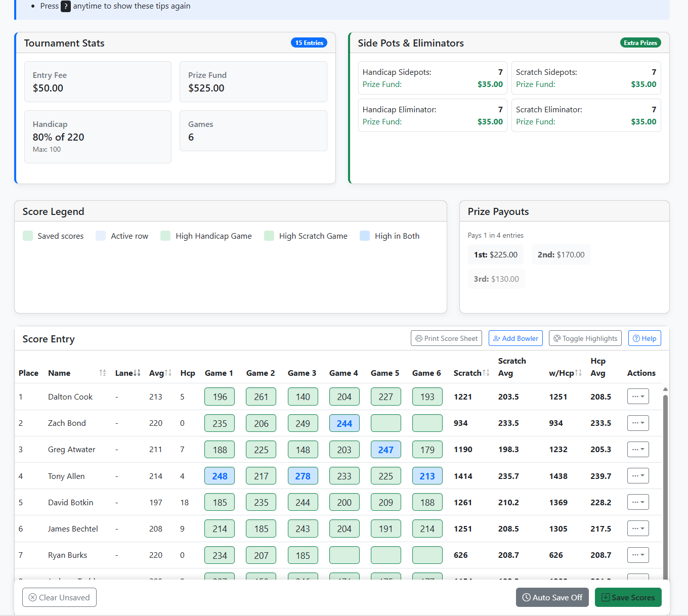Viewport: 688px width, 616px height.
Task: Click the Scratch Sidepots card
Action: [x=586, y=78]
